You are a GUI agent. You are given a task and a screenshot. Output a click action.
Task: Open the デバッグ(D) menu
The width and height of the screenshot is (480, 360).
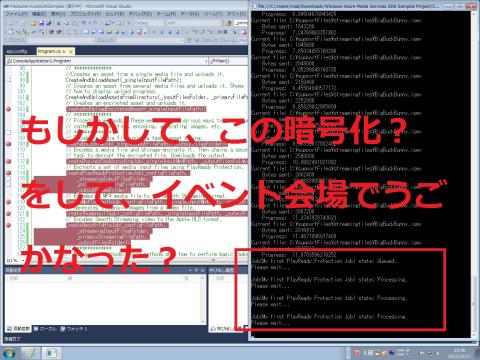(x=140, y=14)
